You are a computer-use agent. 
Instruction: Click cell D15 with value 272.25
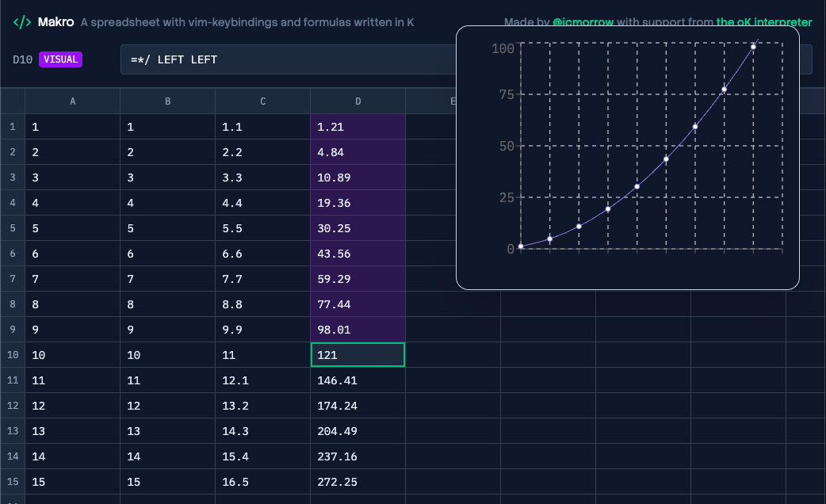click(x=358, y=482)
